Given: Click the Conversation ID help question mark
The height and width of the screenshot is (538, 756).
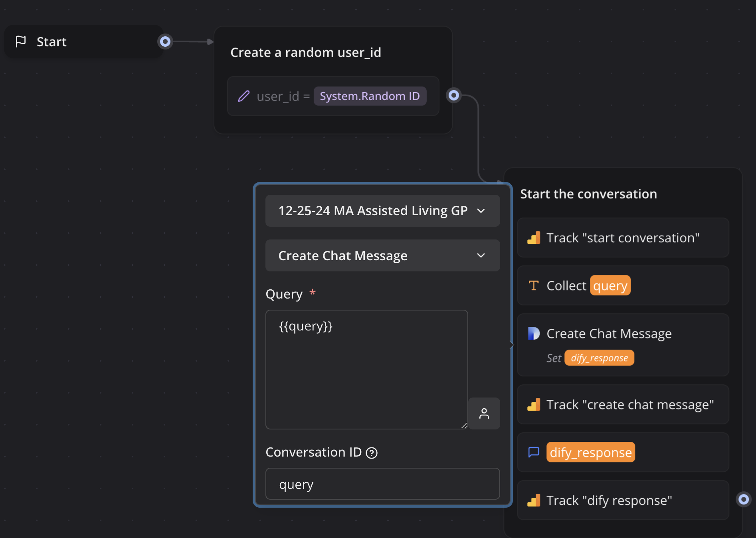Looking at the screenshot, I should (x=372, y=453).
